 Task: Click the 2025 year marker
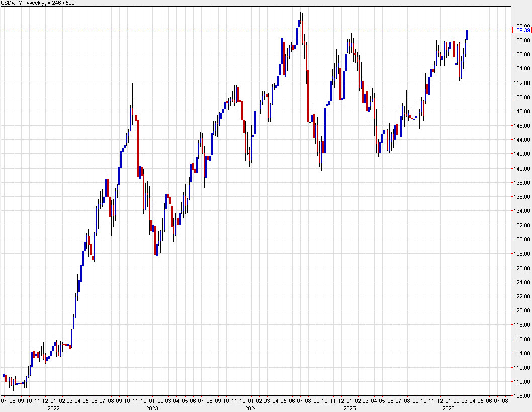(x=348, y=409)
